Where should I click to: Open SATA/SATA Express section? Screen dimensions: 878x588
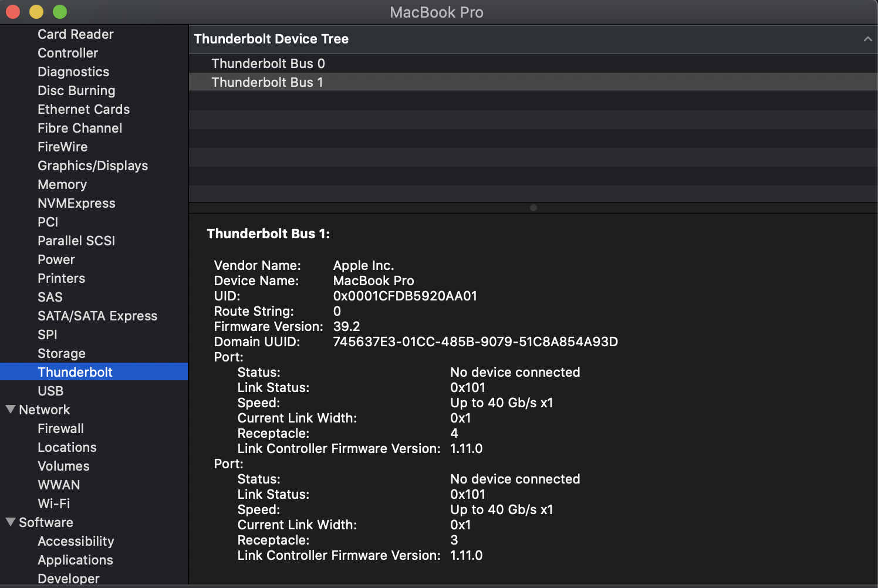click(x=97, y=316)
